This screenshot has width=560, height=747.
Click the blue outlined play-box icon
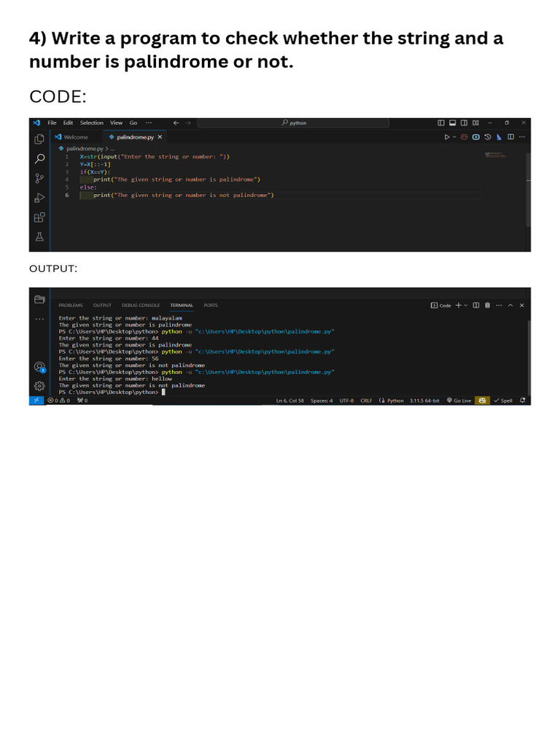click(x=475, y=137)
